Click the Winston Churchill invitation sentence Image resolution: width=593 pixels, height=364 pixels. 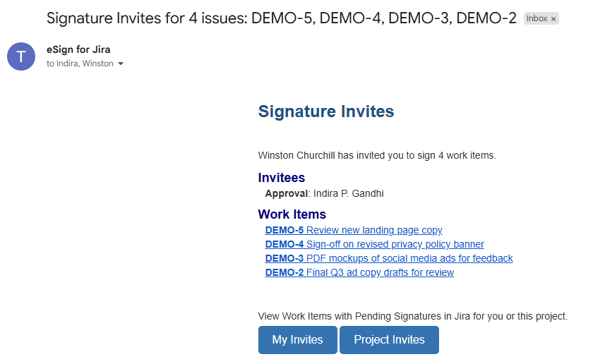377,155
